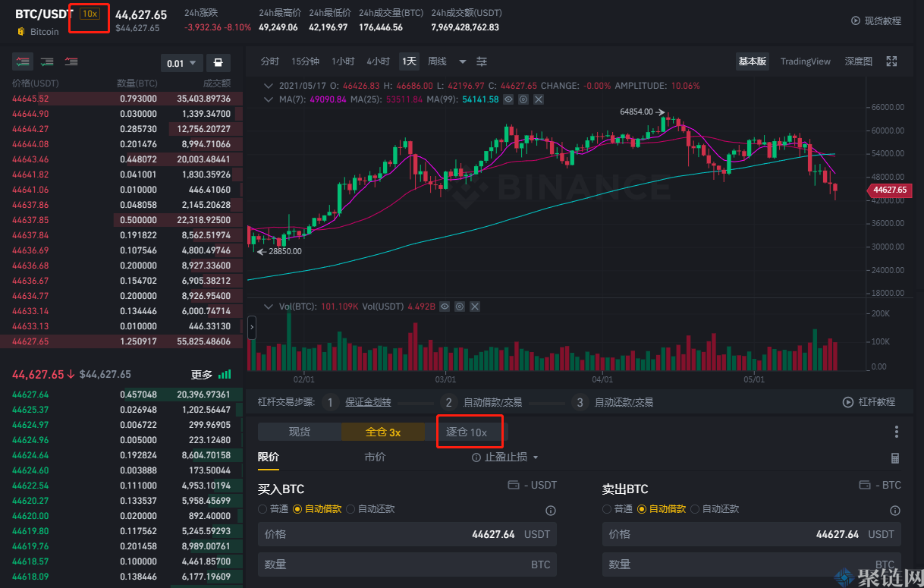
Task: Hide the MA indicator using eye icon
Action: [508, 99]
